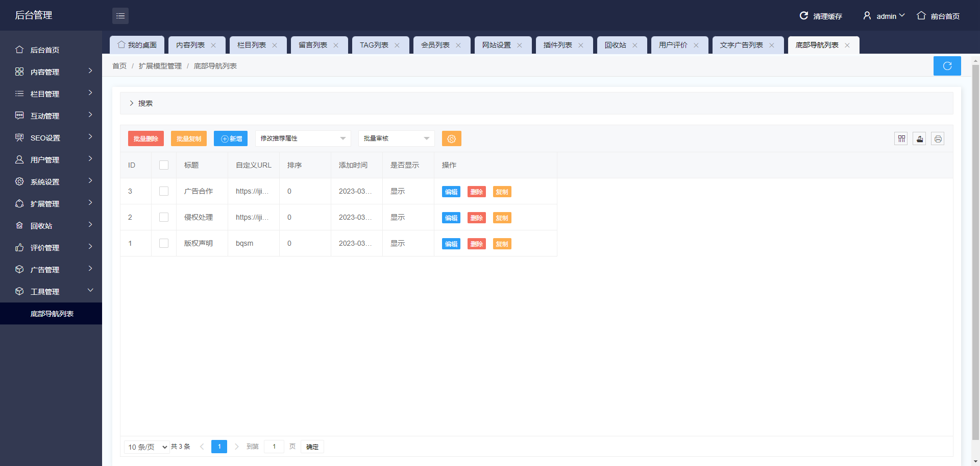This screenshot has height=466, width=980.
Task: Select page 1 in pagination
Action: 219,447
